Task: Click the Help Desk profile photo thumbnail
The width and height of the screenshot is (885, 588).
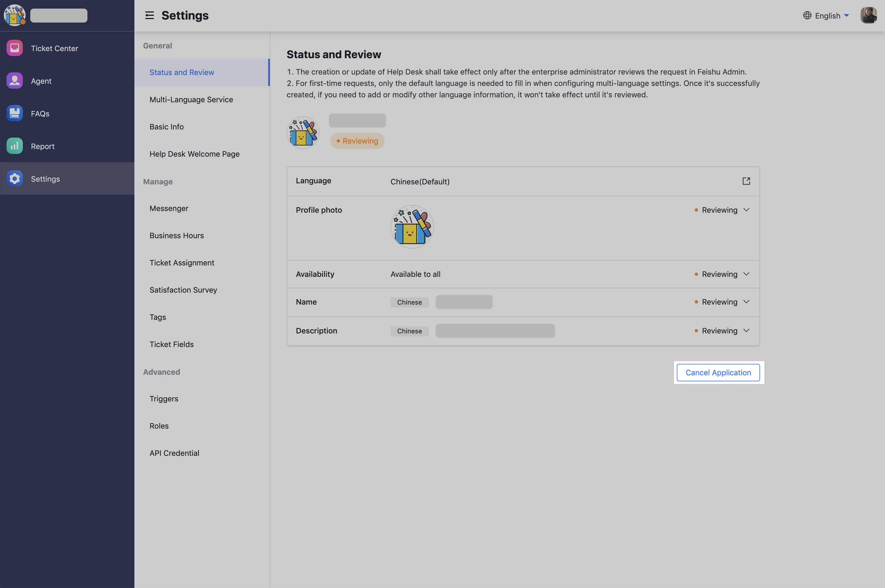Action: coord(303,132)
